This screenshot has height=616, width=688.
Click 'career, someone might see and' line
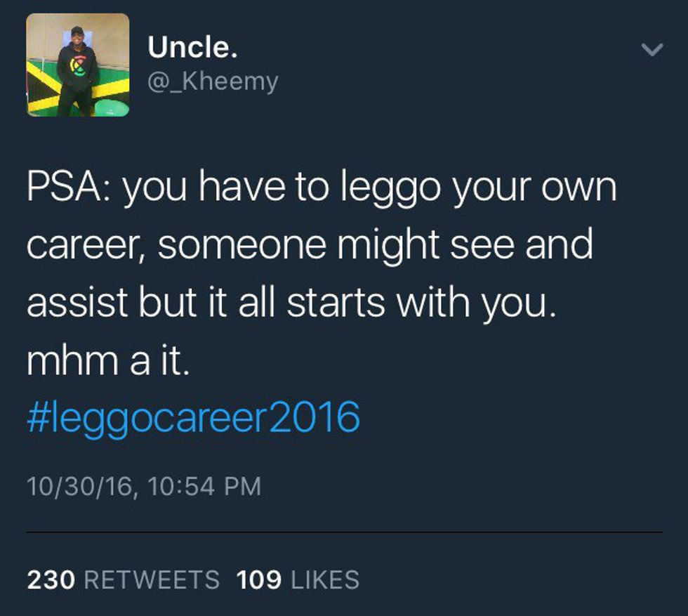(x=310, y=246)
